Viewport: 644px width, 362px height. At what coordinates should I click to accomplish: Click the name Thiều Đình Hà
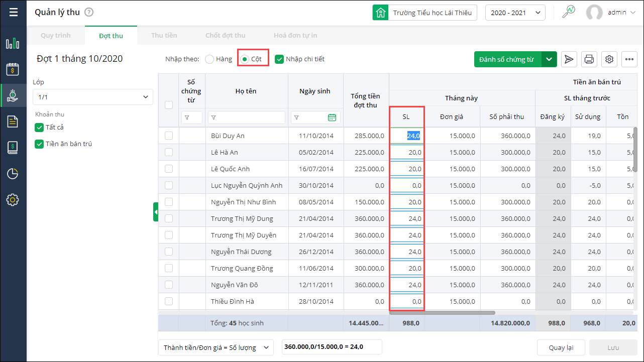(233, 301)
